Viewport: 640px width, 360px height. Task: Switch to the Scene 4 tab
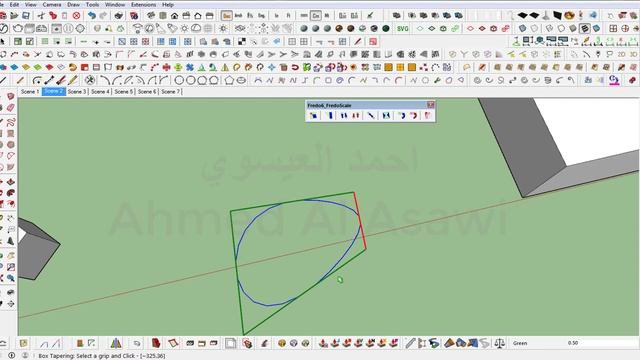(x=100, y=91)
